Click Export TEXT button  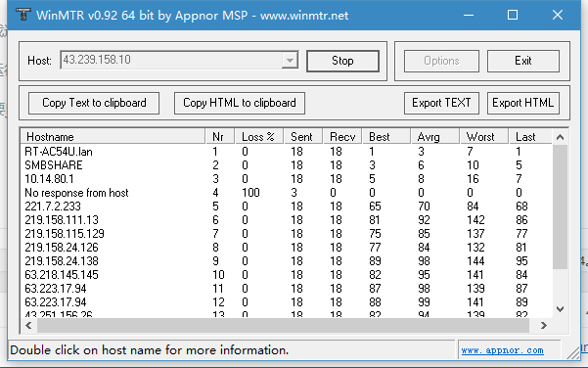coord(441,103)
